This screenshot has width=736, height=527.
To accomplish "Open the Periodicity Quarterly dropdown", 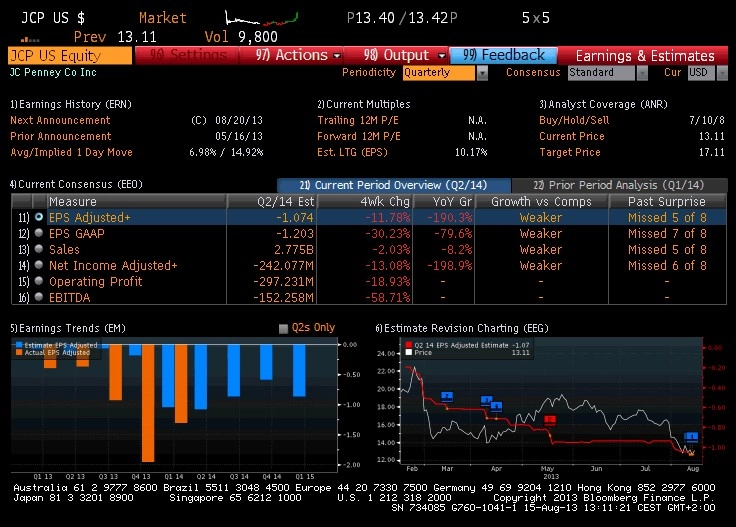I will click(445, 73).
